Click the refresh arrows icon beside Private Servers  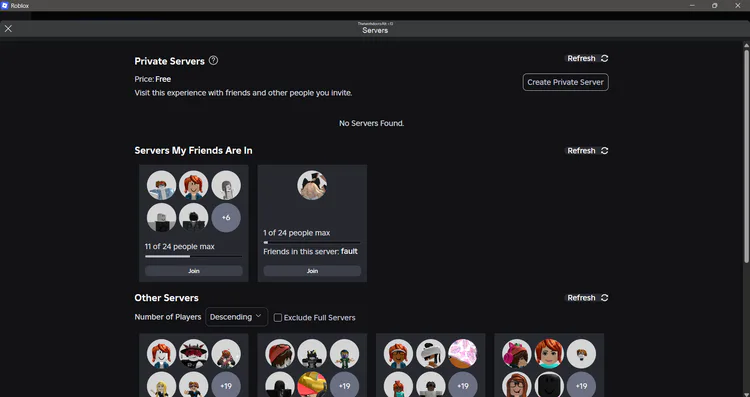point(605,58)
